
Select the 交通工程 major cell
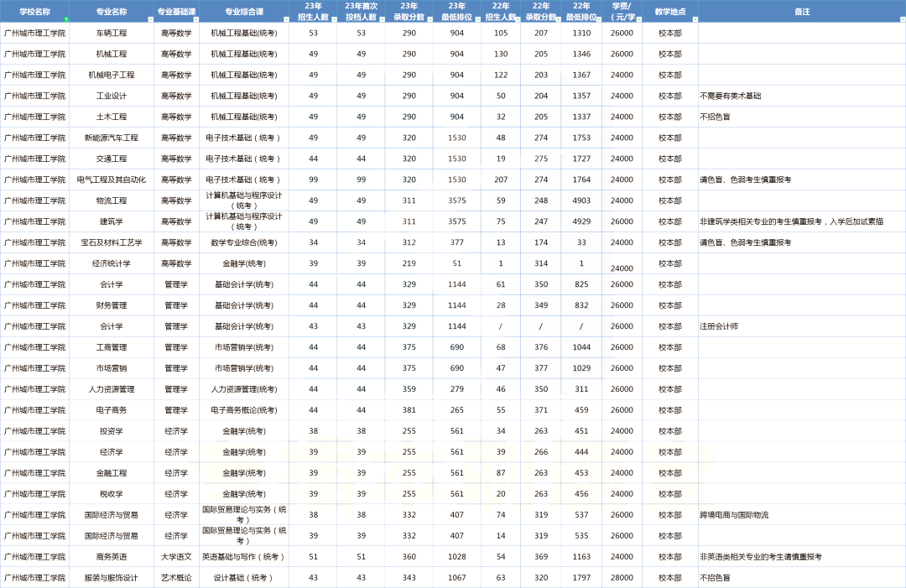point(112,159)
